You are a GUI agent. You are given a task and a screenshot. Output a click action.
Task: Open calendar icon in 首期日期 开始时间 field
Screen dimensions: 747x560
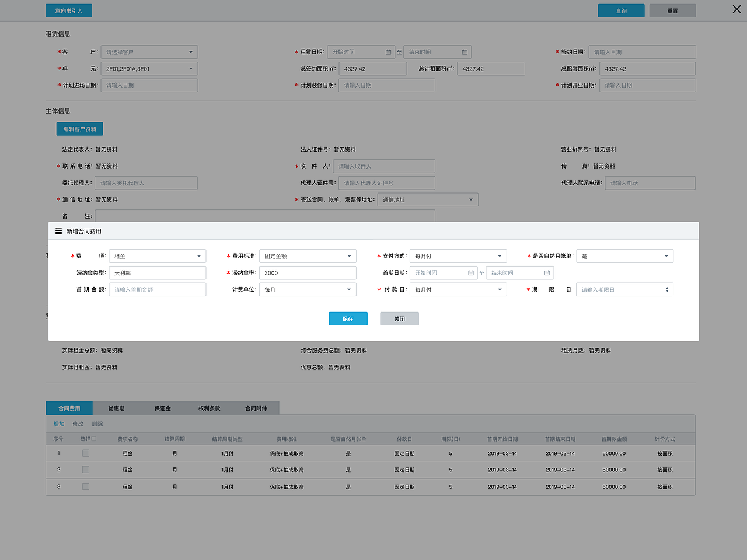click(x=471, y=273)
